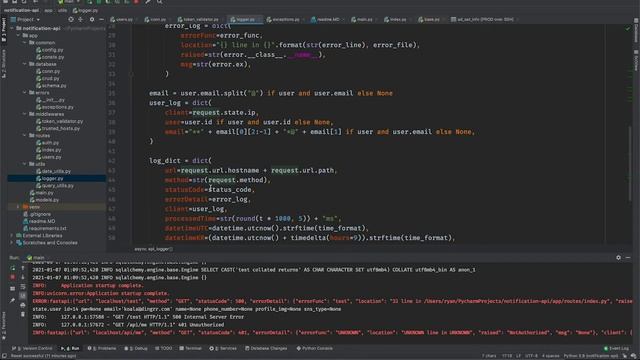
Task: Click the search magnifier in top toolbar
Action: click(160, 2)
